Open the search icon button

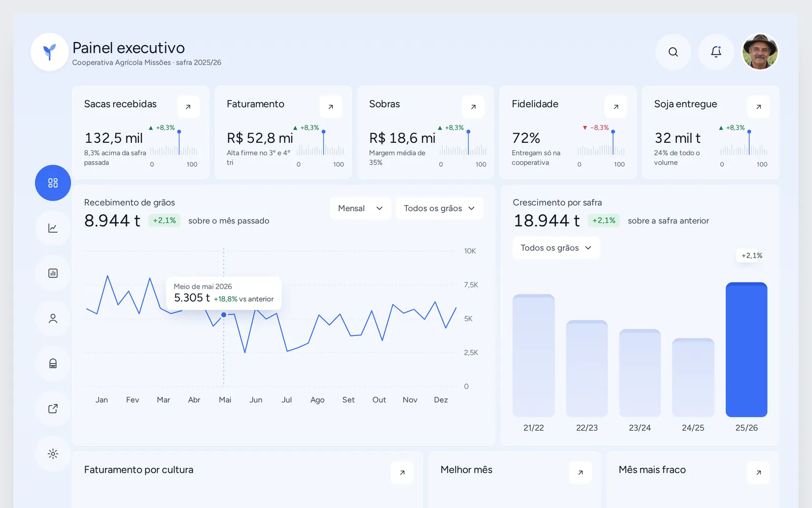tap(673, 52)
